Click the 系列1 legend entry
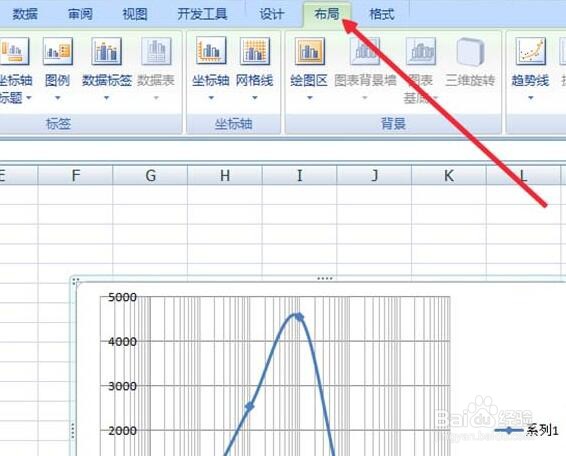The width and height of the screenshot is (566, 456). [527, 430]
